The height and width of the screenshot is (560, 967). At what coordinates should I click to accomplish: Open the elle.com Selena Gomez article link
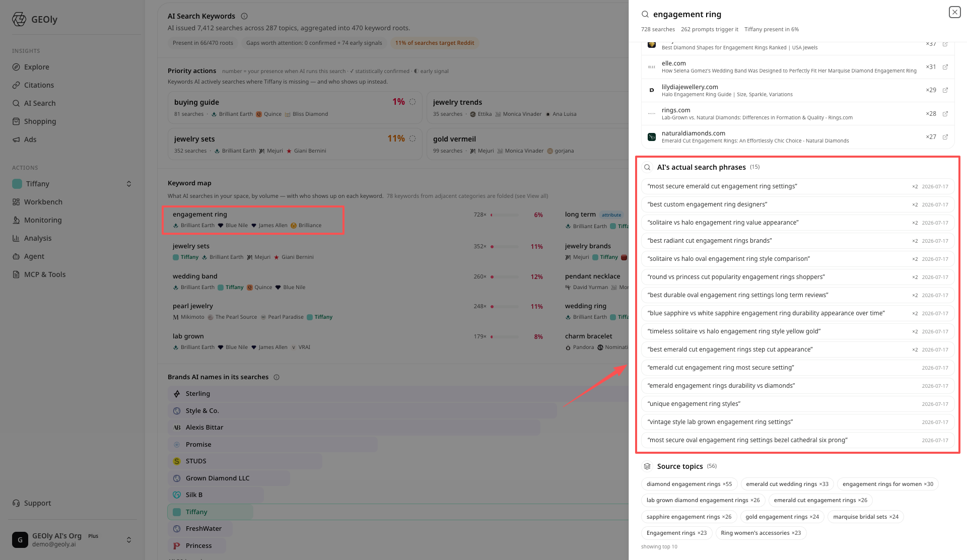click(789, 71)
